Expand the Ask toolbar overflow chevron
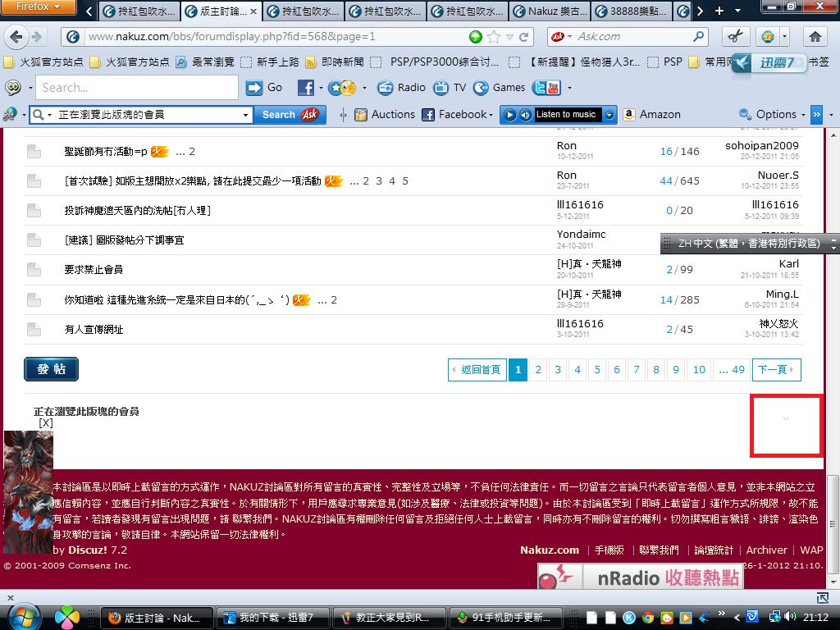 coord(816,114)
